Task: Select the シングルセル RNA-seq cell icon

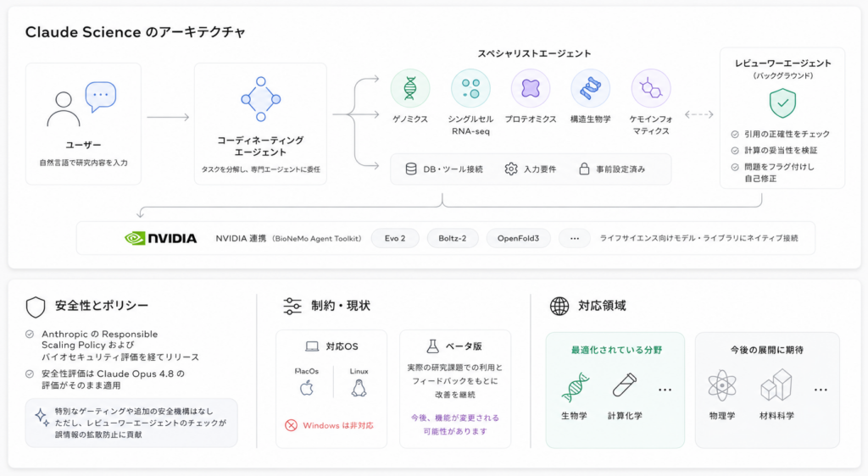Action: coord(470,88)
